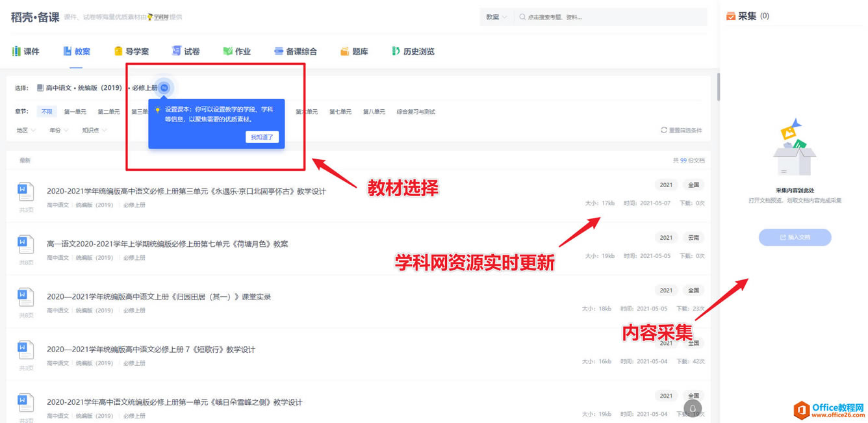Select the 教案 lesson plan tab

click(77, 51)
